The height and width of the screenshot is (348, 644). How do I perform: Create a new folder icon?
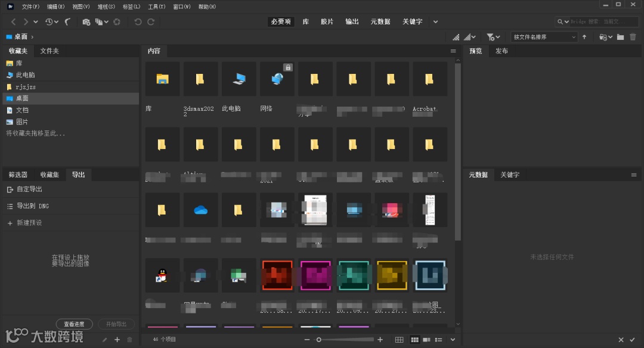click(621, 37)
